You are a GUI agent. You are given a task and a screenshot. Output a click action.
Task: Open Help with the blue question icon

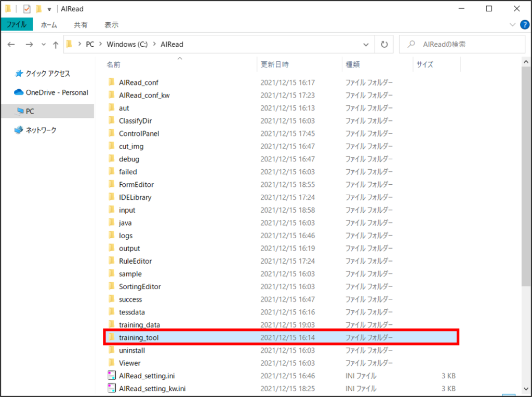525,25
